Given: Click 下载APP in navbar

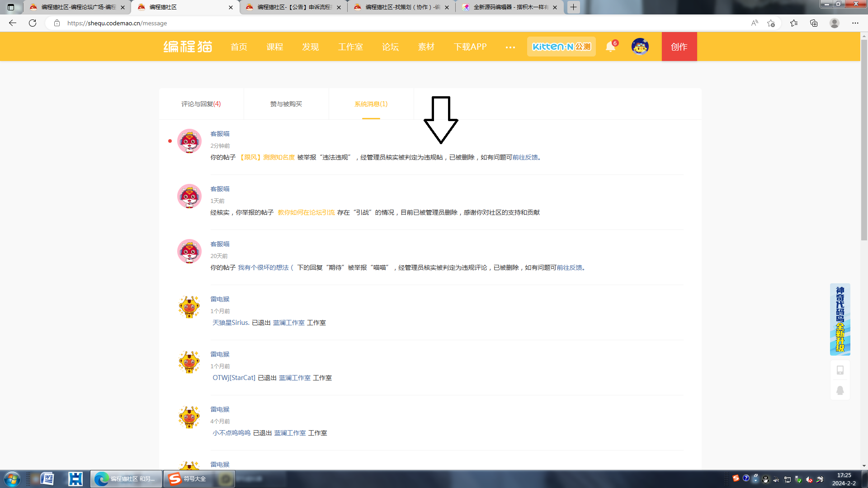Looking at the screenshot, I should click(x=470, y=47).
